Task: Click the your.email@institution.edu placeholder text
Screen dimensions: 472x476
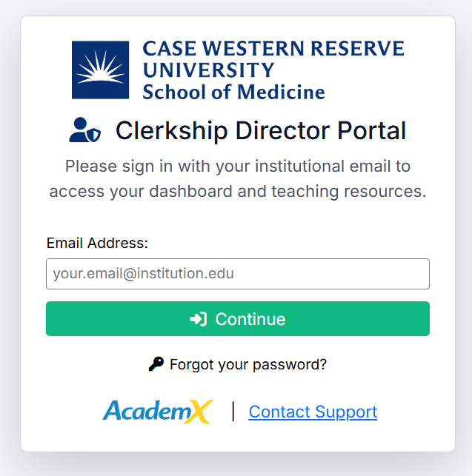Action: (144, 274)
